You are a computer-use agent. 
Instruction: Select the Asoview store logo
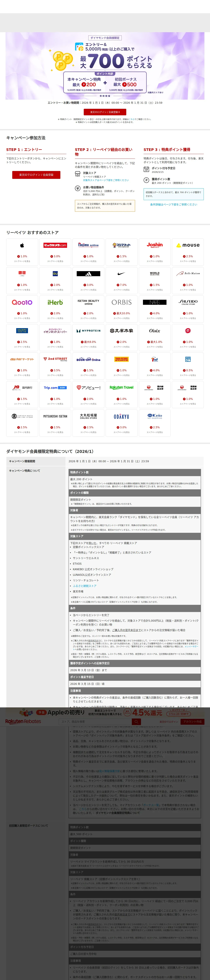88,388
